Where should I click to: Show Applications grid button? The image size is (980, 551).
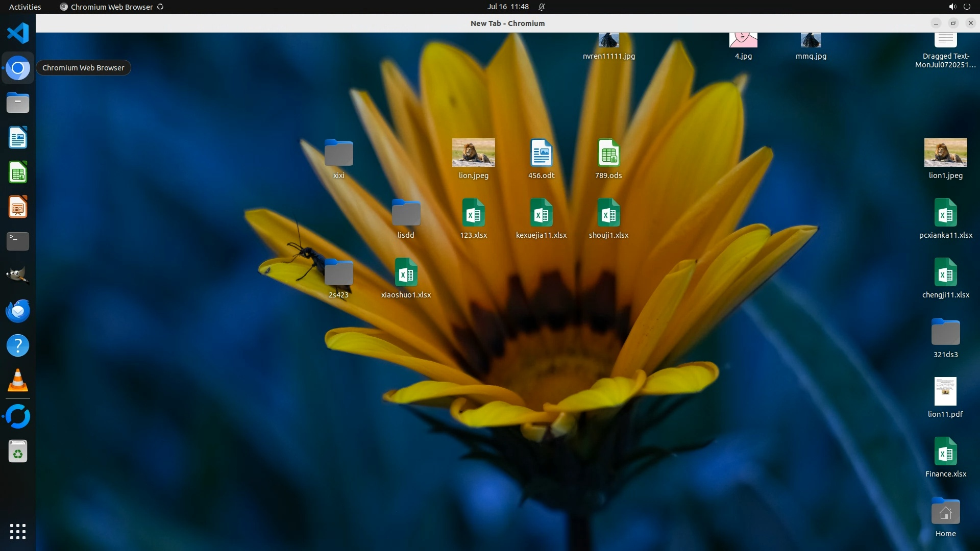(x=18, y=531)
